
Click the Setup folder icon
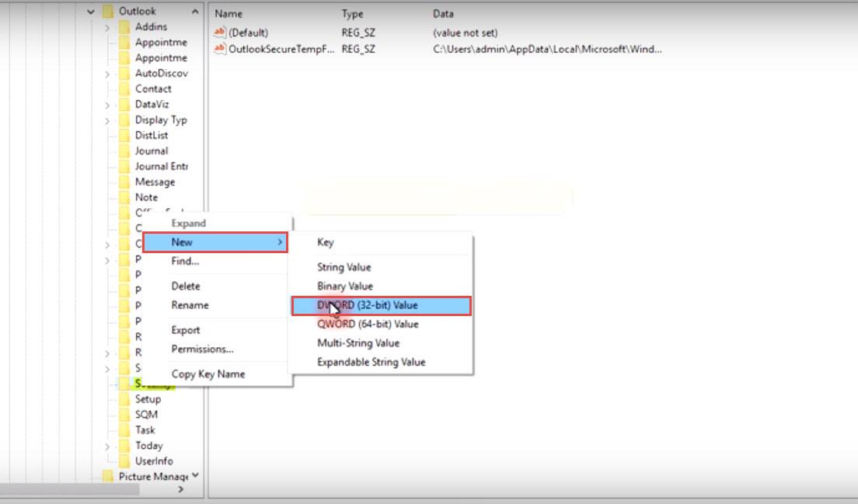(x=123, y=399)
